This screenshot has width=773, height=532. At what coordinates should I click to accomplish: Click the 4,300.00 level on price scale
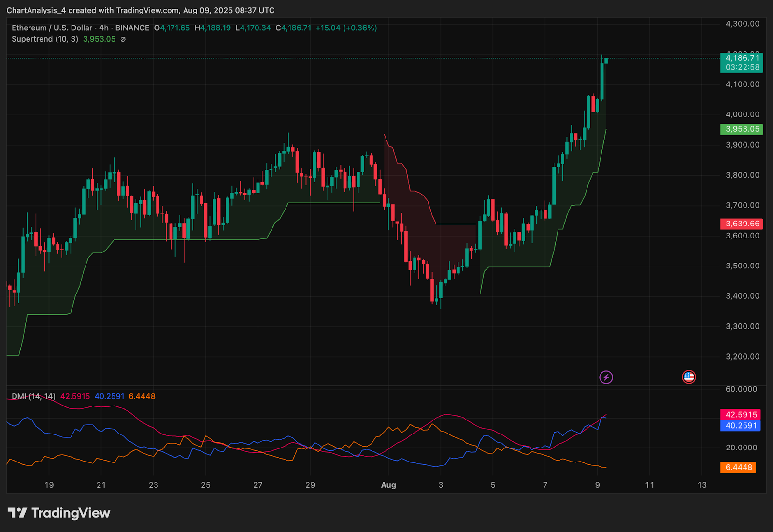point(742,24)
